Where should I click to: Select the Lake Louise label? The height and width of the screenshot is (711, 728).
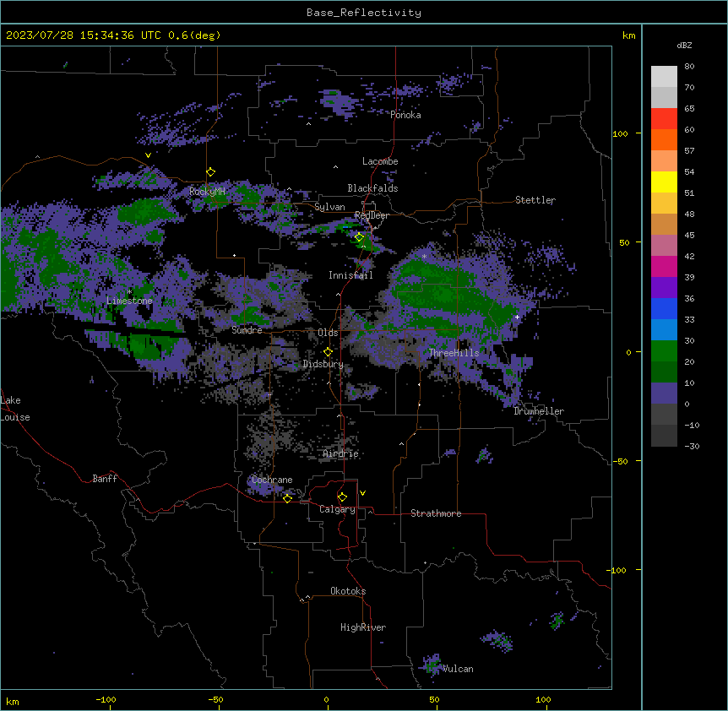point(15,409)
